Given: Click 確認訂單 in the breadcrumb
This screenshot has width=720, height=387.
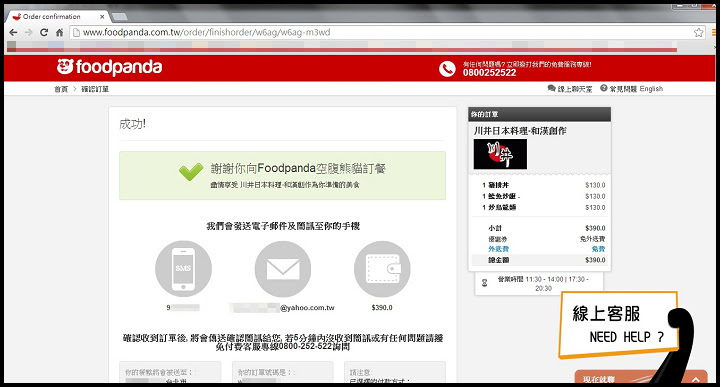Looking at the screenshot, I should (x=95, y=89).
